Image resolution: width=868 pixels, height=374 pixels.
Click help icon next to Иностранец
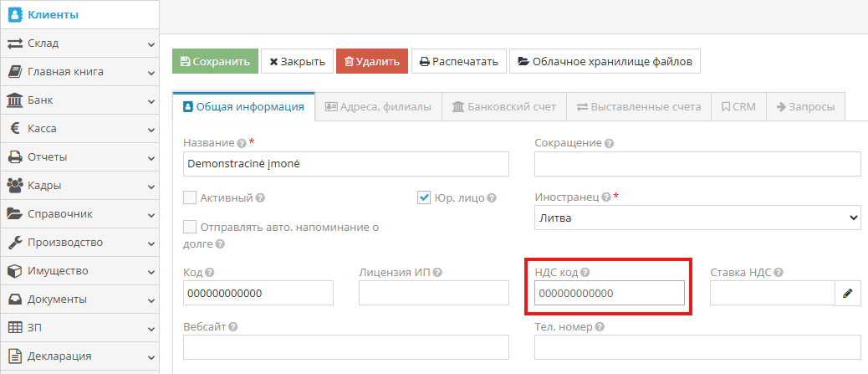coord(606,197)
